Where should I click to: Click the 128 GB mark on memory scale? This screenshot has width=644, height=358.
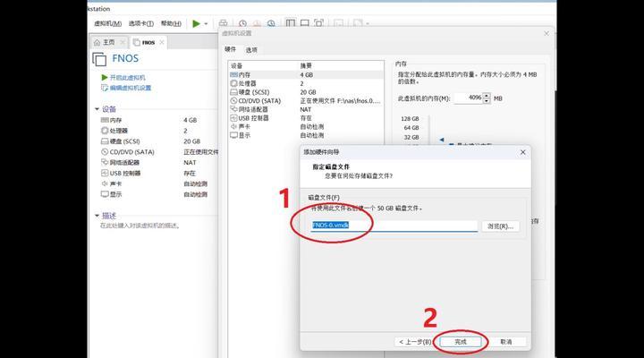pyautogui.click(x=410, y=118)
